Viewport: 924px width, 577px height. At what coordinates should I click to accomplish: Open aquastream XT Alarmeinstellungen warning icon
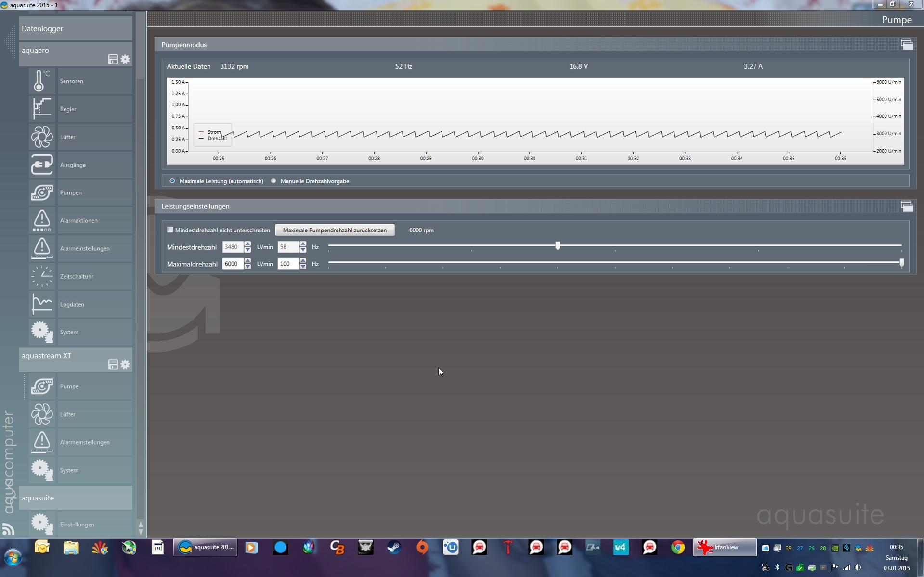42,442
